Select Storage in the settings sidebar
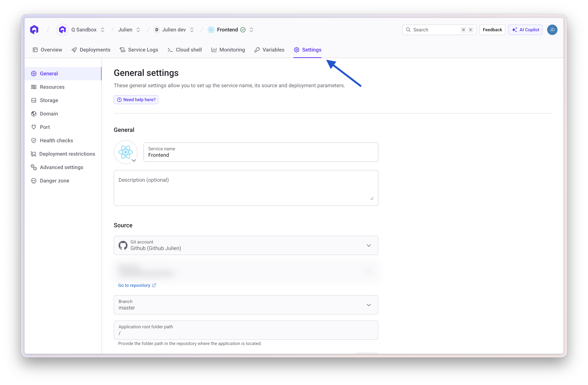Viewport: 588px width, 385px height. point(63,100)
